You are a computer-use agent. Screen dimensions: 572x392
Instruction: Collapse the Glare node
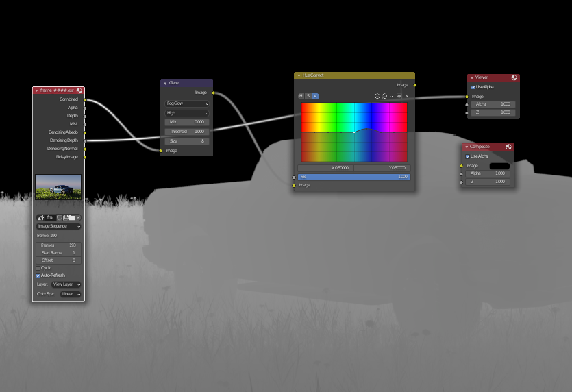point(165,83)
